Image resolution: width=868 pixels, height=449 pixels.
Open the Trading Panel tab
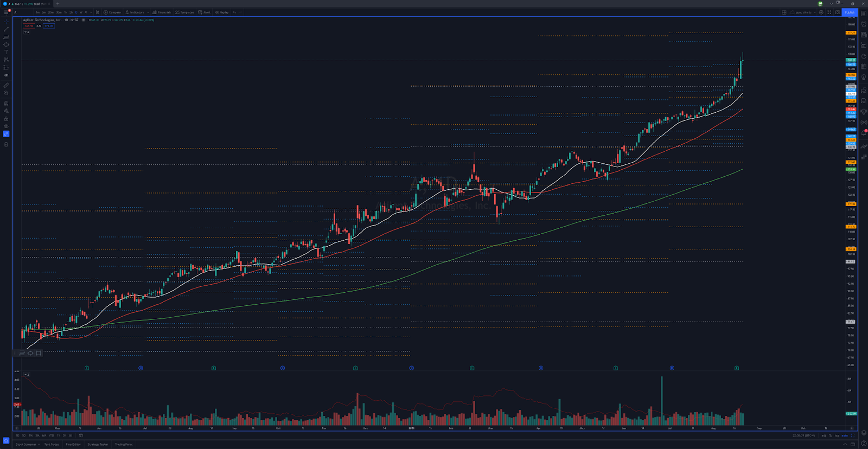tap(124, 445)
